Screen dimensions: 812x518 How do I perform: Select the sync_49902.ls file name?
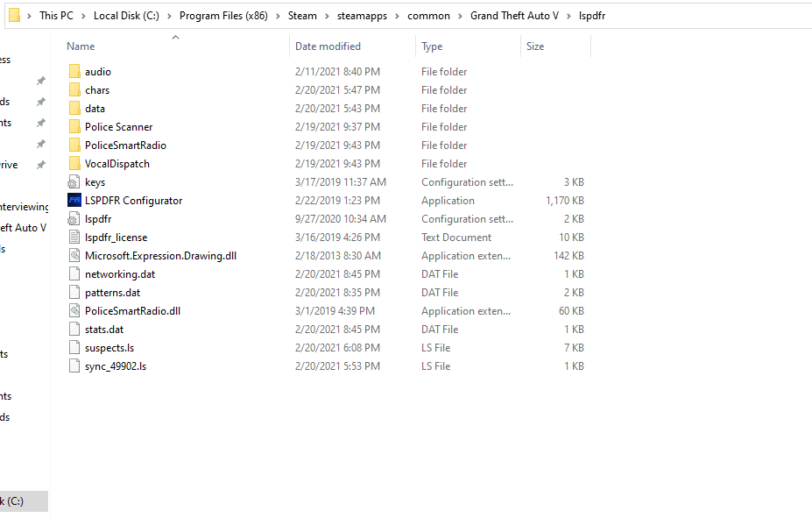pyautogui.click(x=116, y=366)
